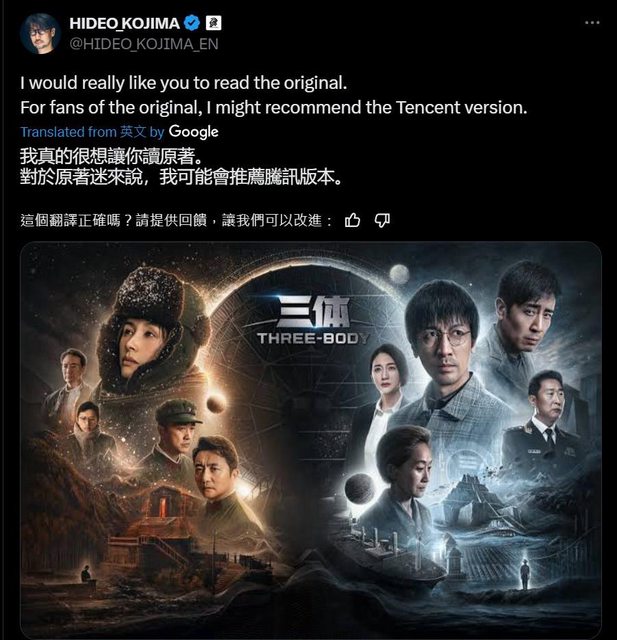
Task: Select the English tweet text about the original
Action: pyautogui.click(x=274, y=95)
